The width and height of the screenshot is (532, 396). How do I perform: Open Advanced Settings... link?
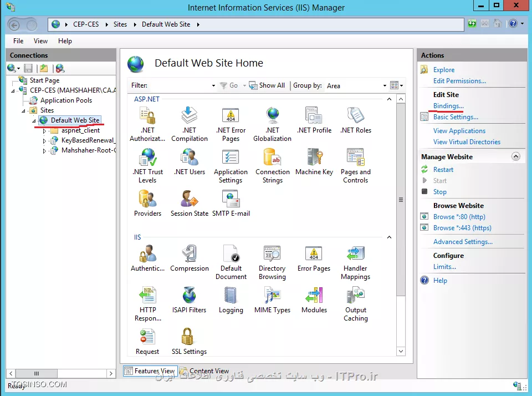point(463,242)
